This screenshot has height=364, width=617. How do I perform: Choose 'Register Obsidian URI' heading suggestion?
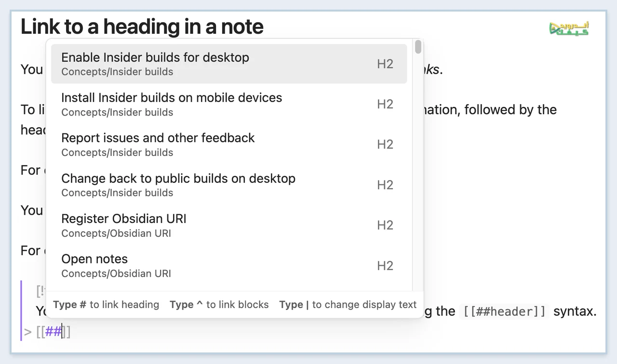tap(229, 225)
